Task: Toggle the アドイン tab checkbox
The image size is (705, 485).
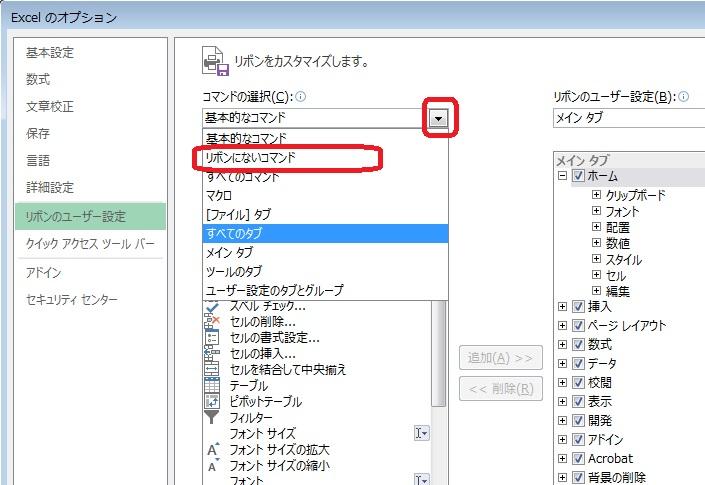Action: click(578, 440)
